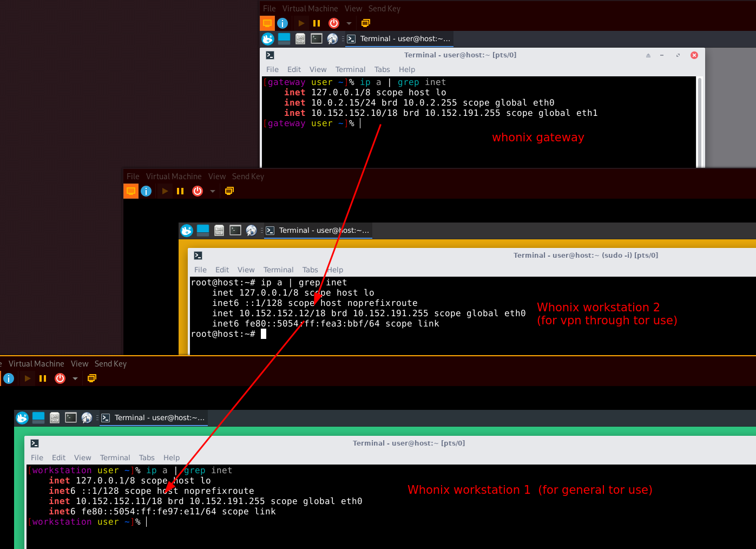
Task: Open Virtual Machine menu in workstation 2 window
Action: point(174,177)
